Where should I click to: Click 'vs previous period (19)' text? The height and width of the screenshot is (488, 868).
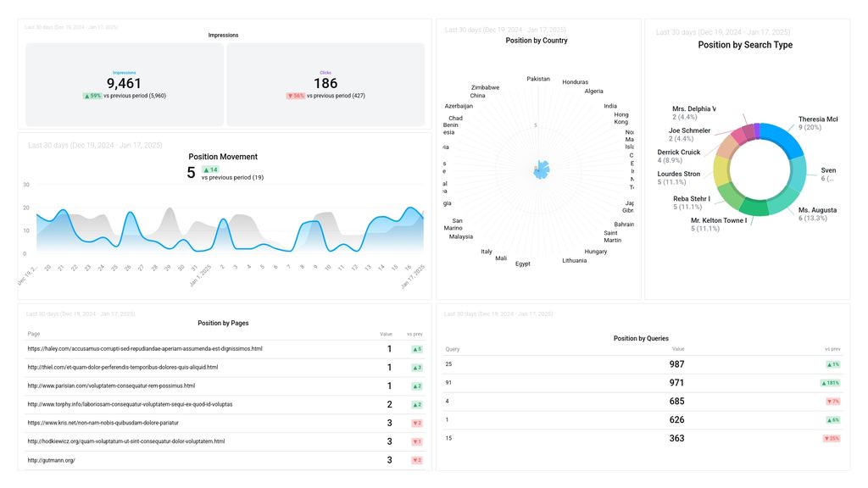coord(232,178)
